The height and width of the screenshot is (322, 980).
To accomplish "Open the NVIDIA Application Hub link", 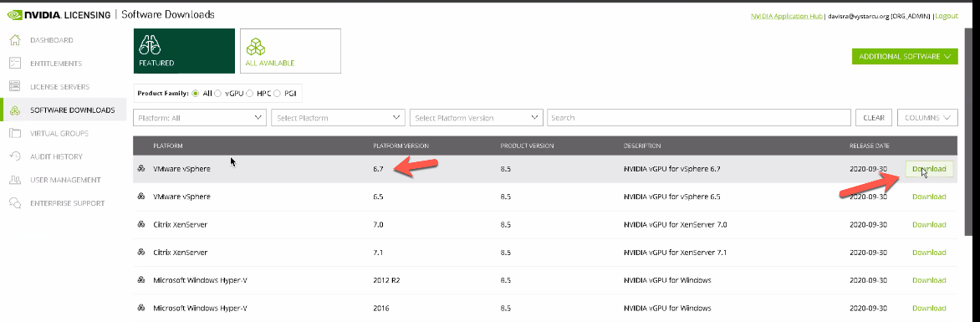I will 786,16.
